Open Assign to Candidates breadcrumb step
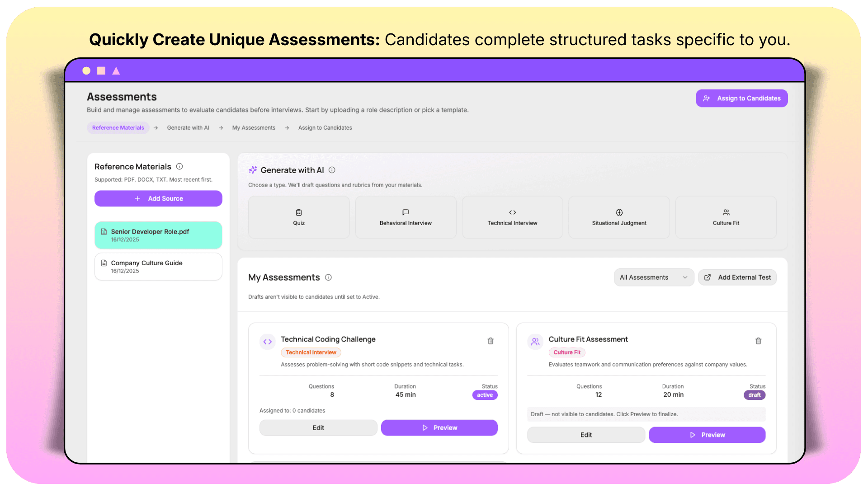The image size is (868, 488). click(x=325, y=128)
